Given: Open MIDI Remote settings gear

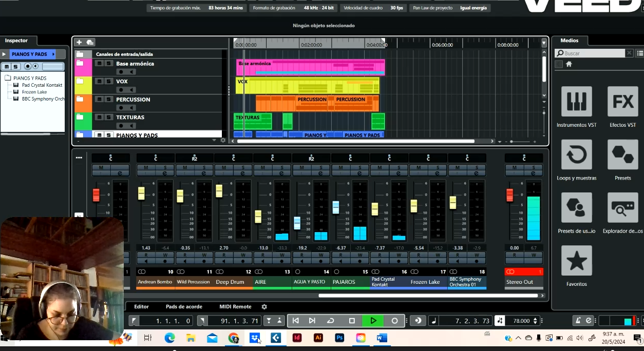Looking at the screenshot, I should pyautogui.click(x=264, y=307).
